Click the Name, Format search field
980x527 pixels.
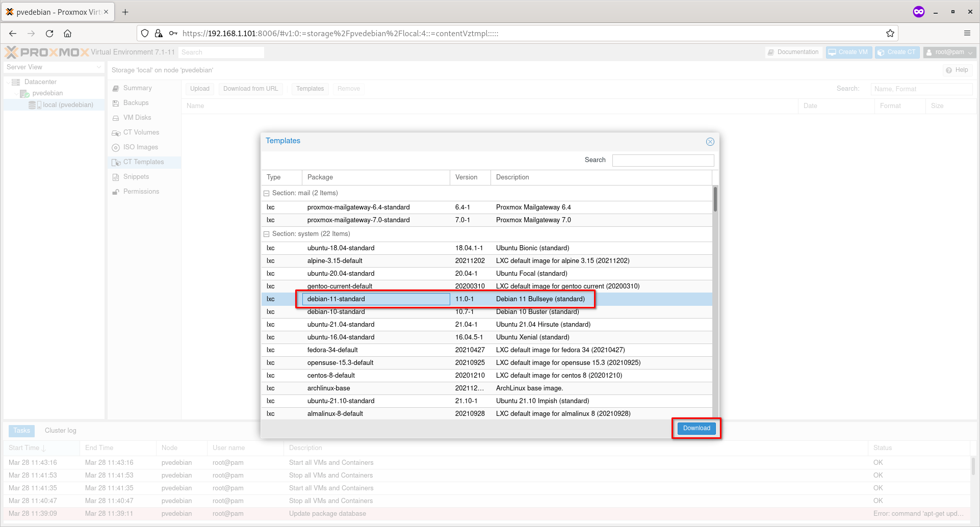921,89
